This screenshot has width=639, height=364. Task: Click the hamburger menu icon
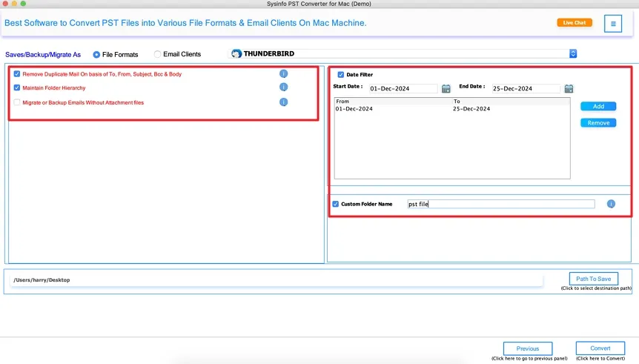coord(613,24)
